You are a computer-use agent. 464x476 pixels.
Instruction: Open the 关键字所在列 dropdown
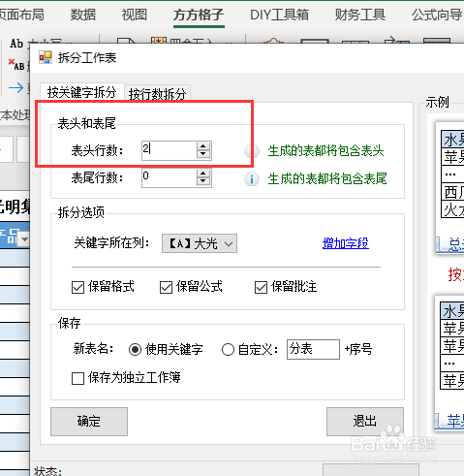[200, 243]
